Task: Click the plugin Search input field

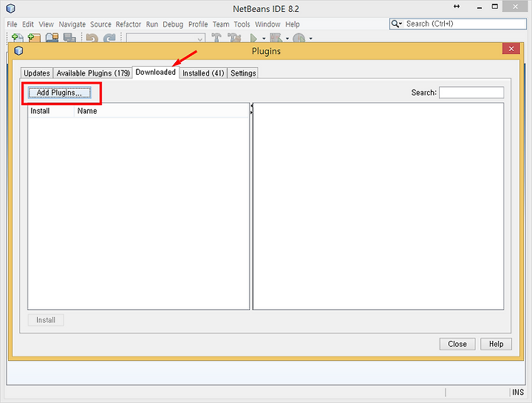Action: pyautogui.click(x=471, y=92)
